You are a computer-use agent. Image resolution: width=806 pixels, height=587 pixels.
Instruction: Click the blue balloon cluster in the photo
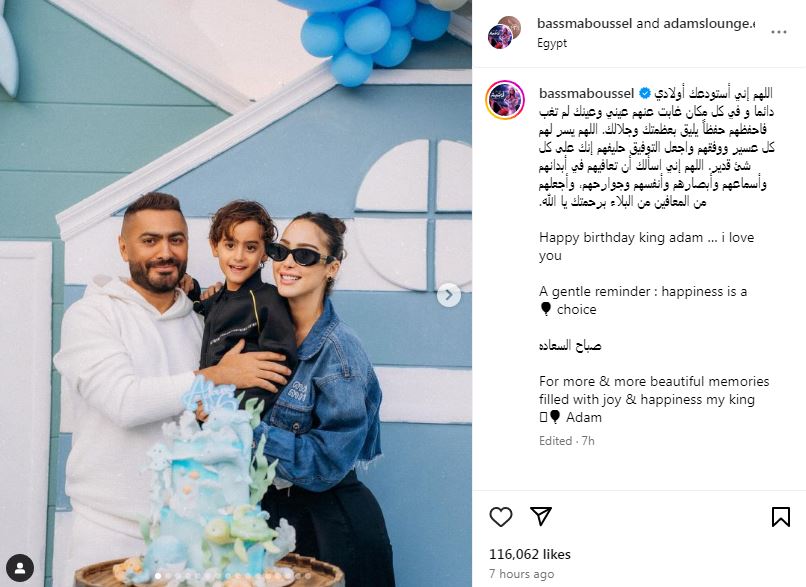pyautogui.click(x=373, y=39)
